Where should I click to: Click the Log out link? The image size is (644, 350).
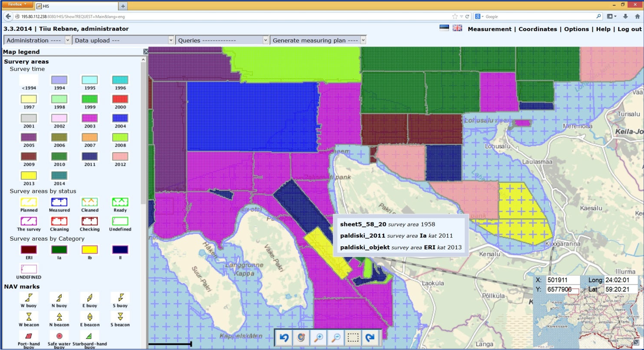coord(629,29)
